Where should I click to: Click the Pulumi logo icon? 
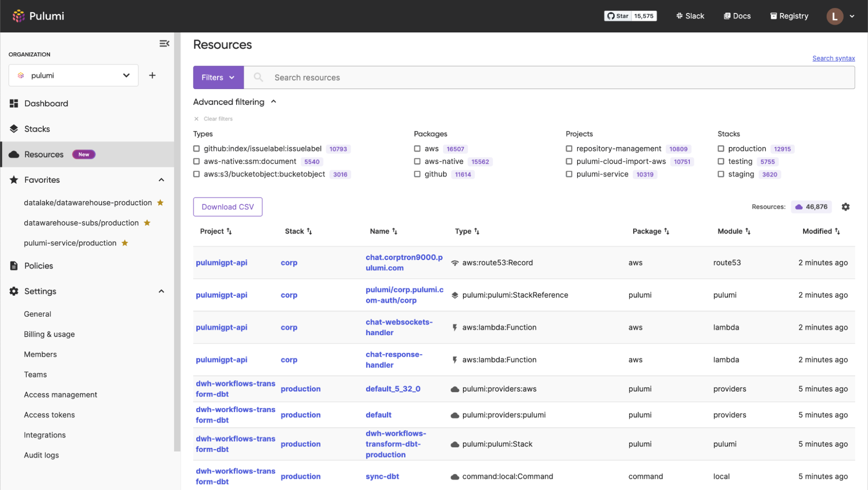[19, 16]
